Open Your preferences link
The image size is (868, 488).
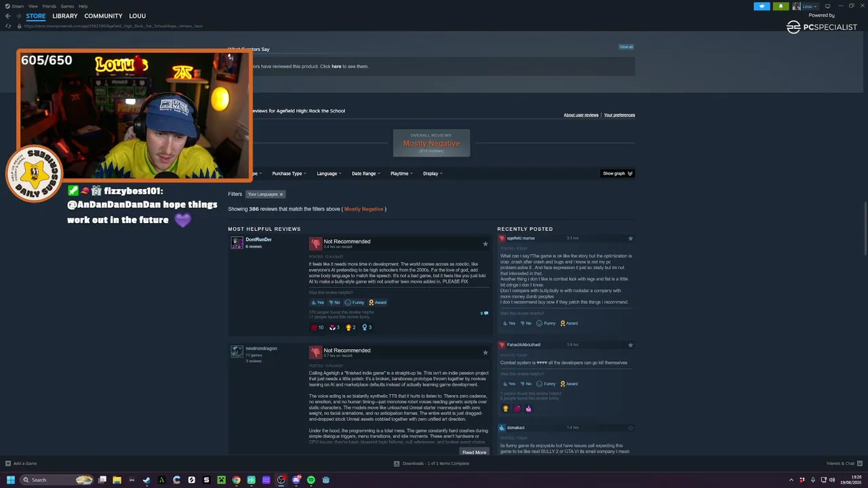pyautogui.click(x=619, y=115)
